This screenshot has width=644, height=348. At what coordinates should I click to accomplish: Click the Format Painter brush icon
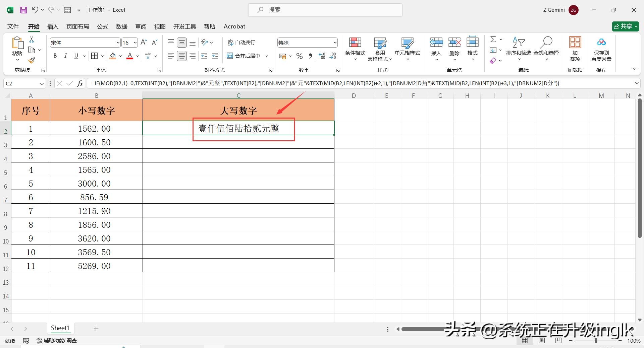click(32, 60)
